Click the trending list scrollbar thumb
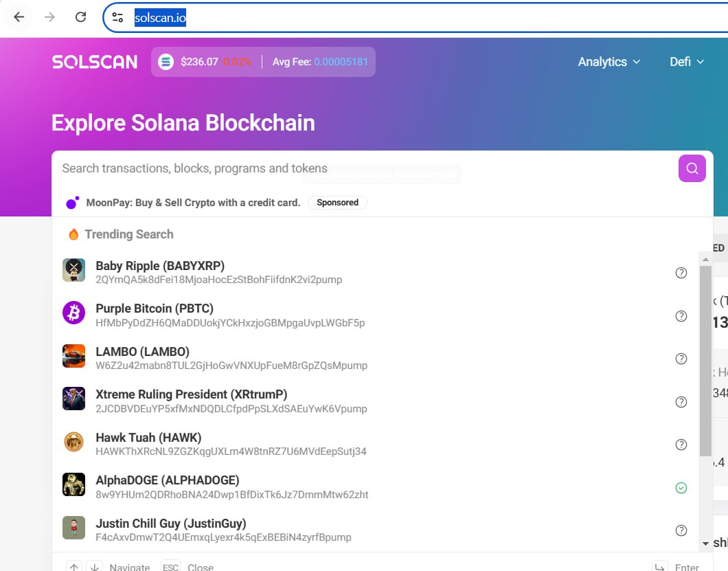This screenshot has width=728, height=571. click(706, 361)
